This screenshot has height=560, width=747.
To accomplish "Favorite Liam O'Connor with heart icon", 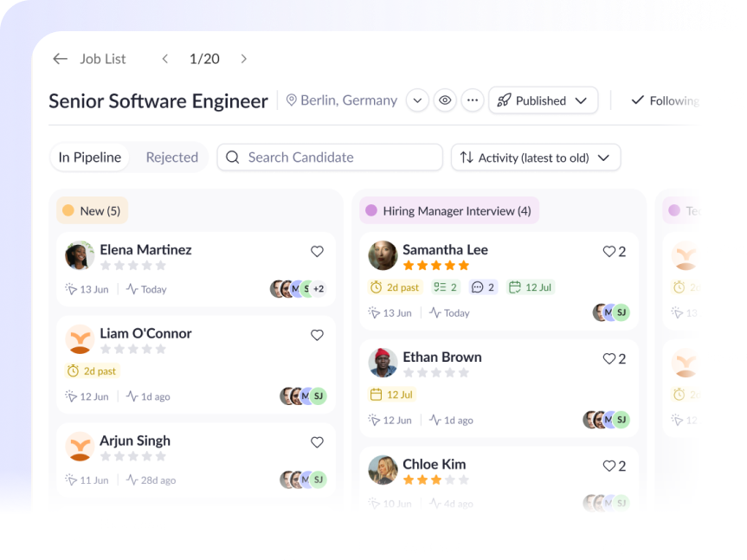I will click(318, 335).
